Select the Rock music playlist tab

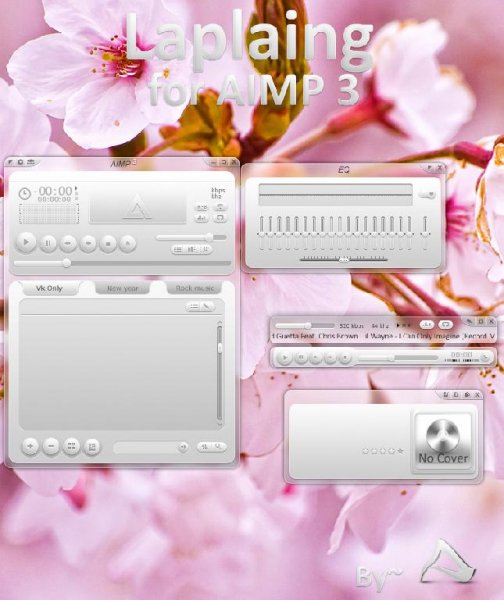[x=194, y=288]
